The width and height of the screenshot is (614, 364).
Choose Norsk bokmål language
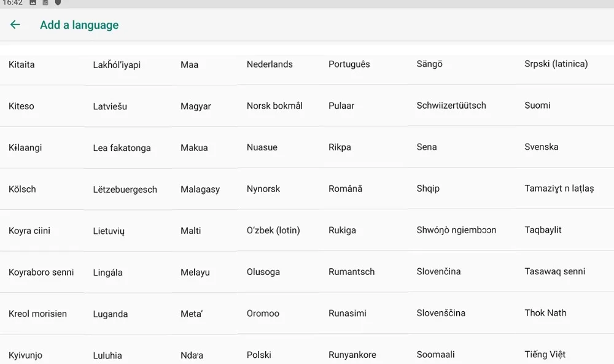pyautogui.click(x=274, y=106)
